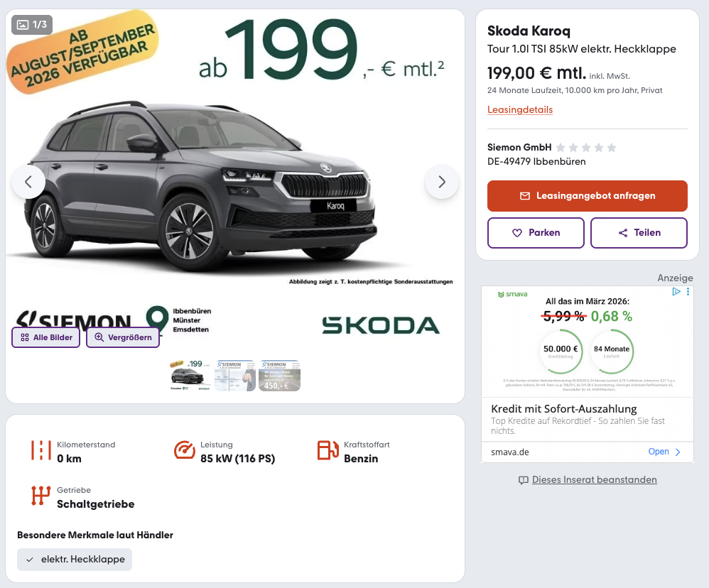The width and height of the screenshot is (709, 588).
Task: Click the grid icon on Alle Bilder
Action: 25,337
